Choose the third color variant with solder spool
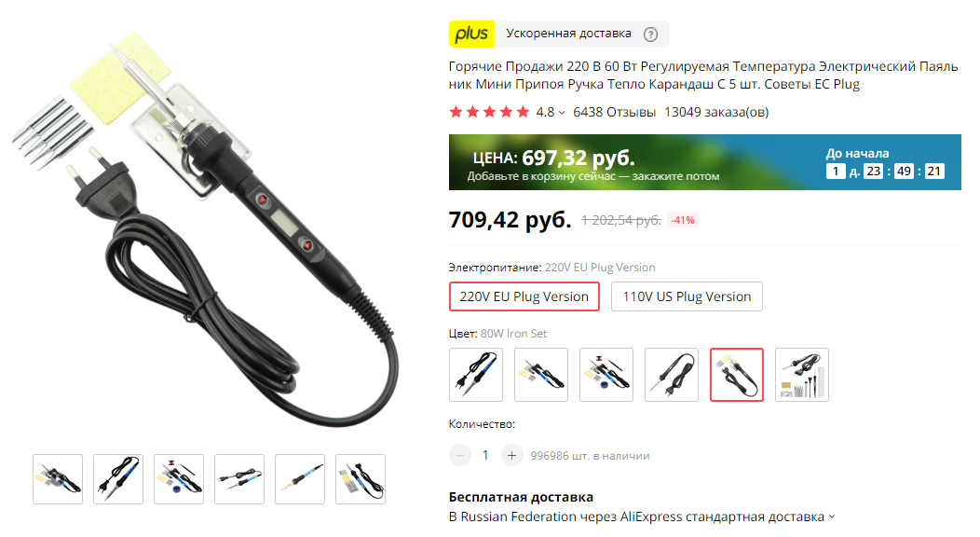Image resolution: width=980 pixels, height=537 pixels. click(x=606, y=375)
